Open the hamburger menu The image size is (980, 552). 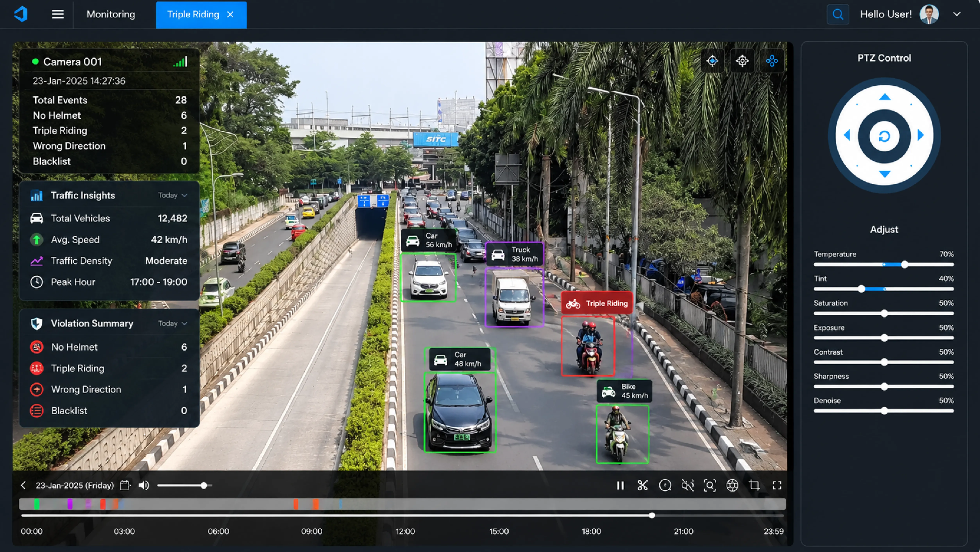[57, 14]
